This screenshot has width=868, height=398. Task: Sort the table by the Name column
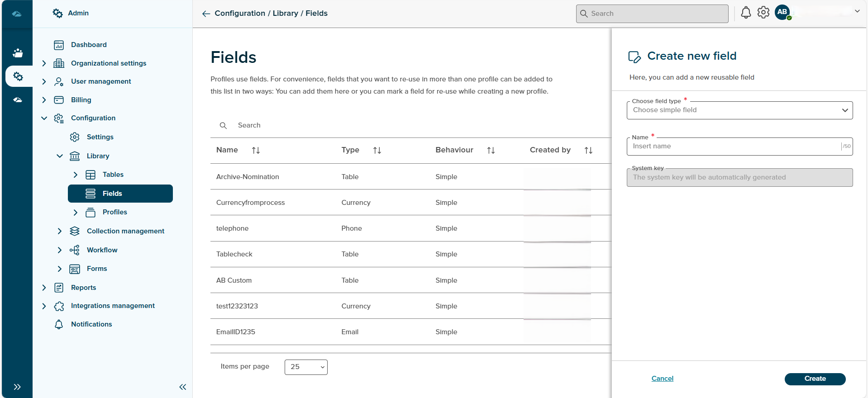click(x=256, y=150)
